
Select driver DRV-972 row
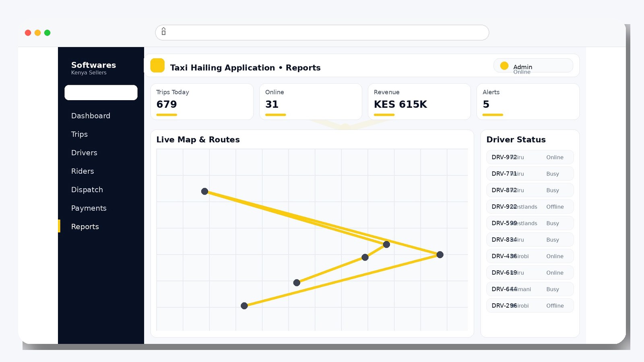pos(530,157)
